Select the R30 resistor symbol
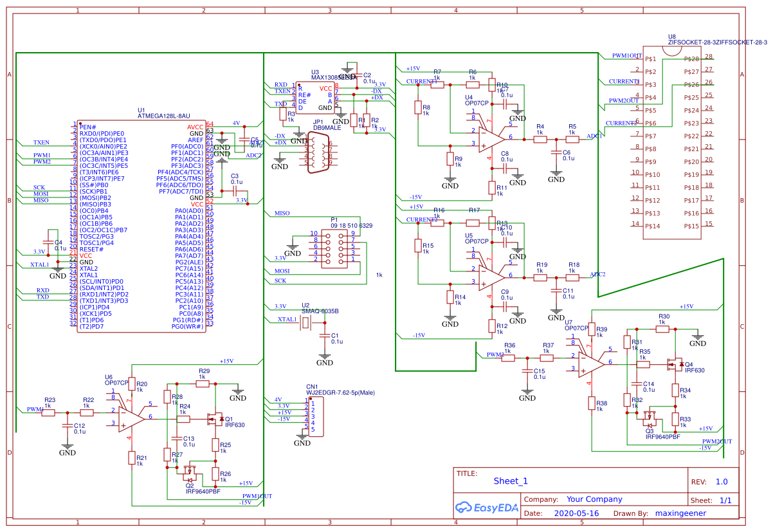 (x=662, y=329)
